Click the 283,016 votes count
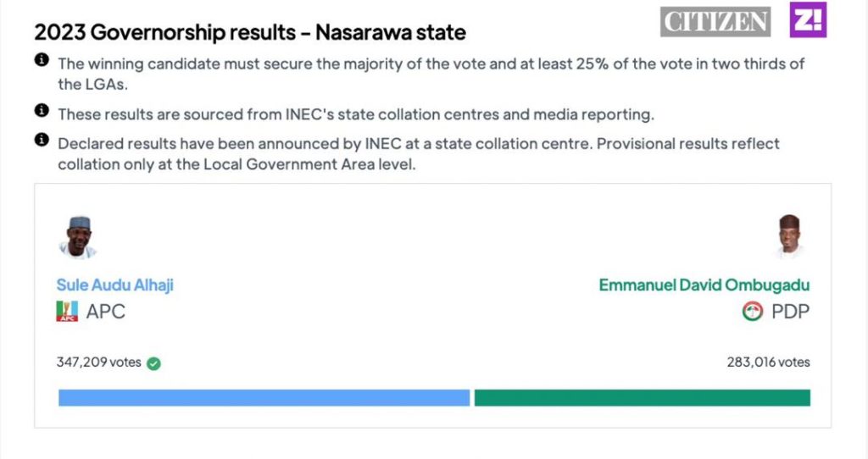The height and width of the screenshot is (459, 868). tap(768, 362)
